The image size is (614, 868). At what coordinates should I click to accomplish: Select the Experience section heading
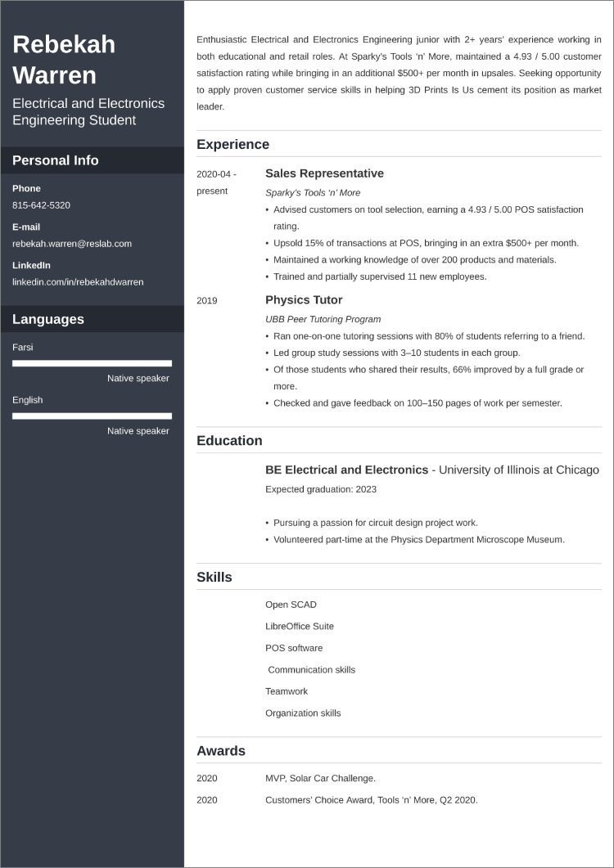[233, 145]
